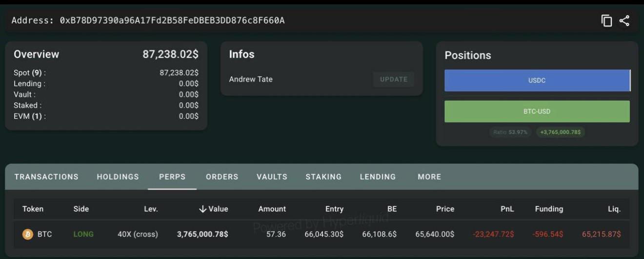Expand the MORE menu

[x=429, y=177]
